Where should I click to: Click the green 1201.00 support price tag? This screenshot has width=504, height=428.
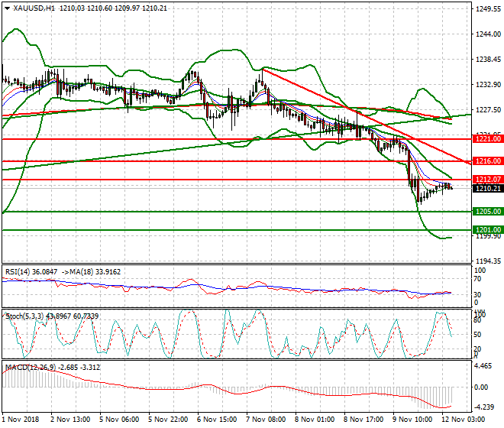click(487, 229)
